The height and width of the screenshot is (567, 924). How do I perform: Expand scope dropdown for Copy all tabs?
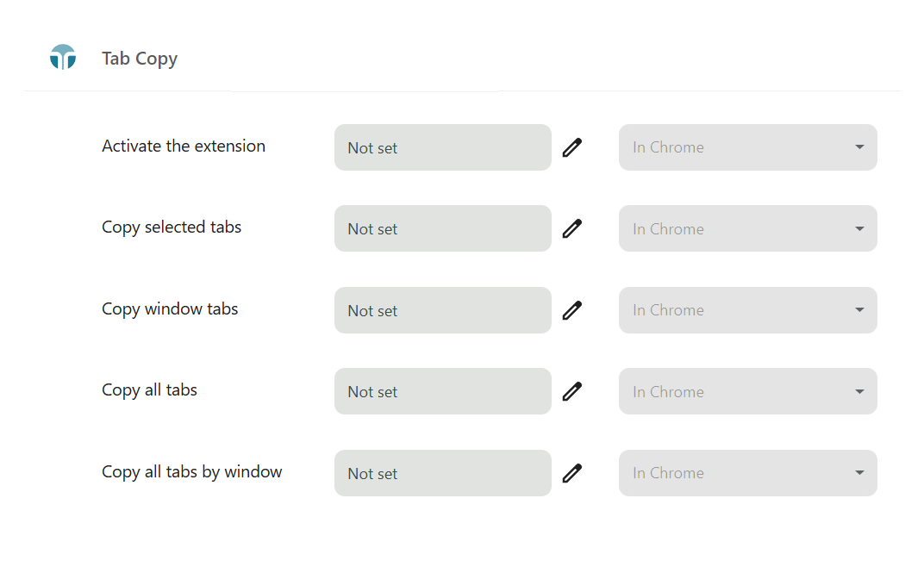tap(747, 391)
